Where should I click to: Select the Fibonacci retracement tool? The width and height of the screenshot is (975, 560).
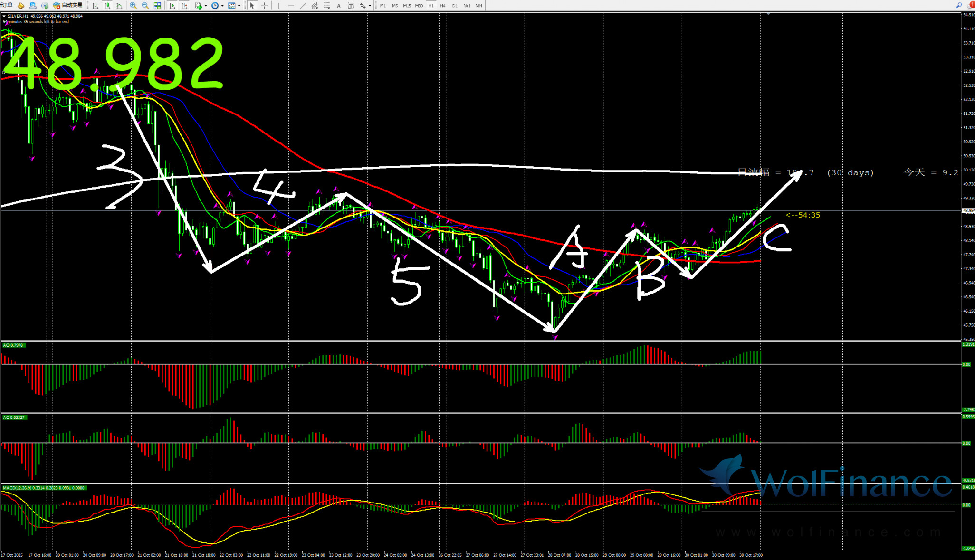pos(326,6)
